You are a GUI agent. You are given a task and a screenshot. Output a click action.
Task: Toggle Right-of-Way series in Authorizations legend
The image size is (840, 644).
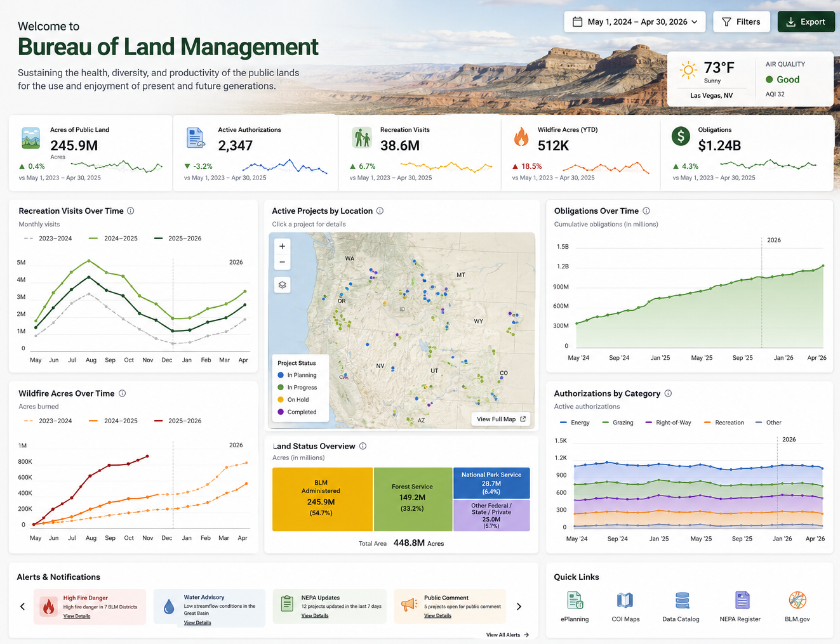pos(668,423)
